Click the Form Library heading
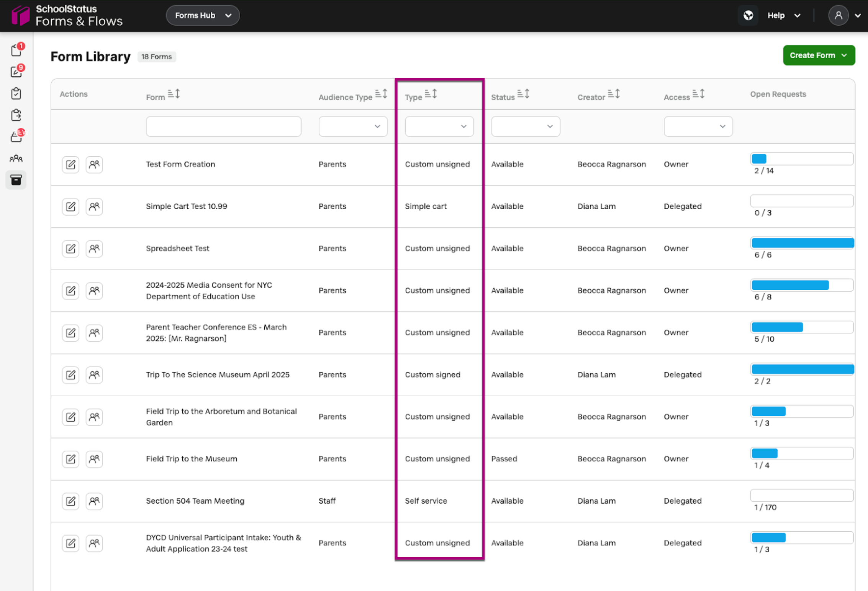 [90, 57]
